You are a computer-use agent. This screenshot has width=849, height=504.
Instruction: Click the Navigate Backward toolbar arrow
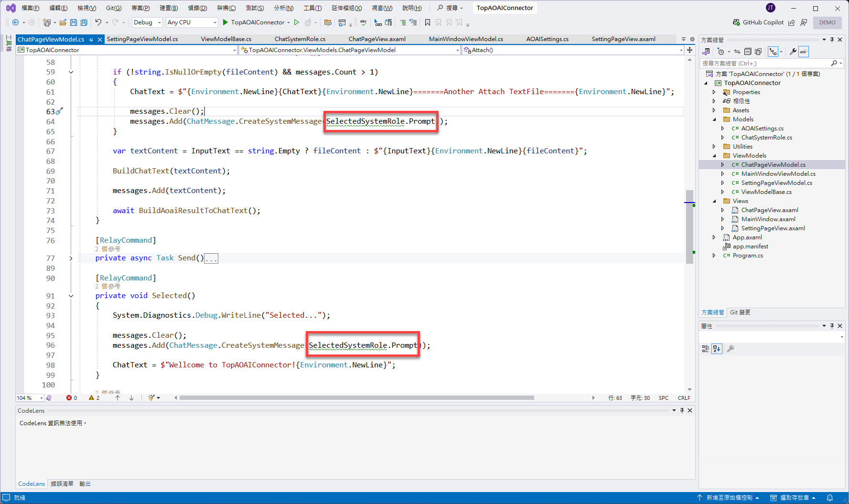[15, 22]
